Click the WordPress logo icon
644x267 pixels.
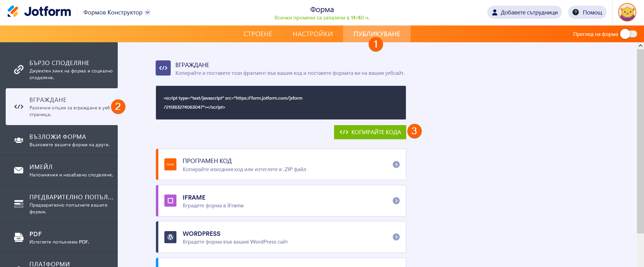(170, 237)
